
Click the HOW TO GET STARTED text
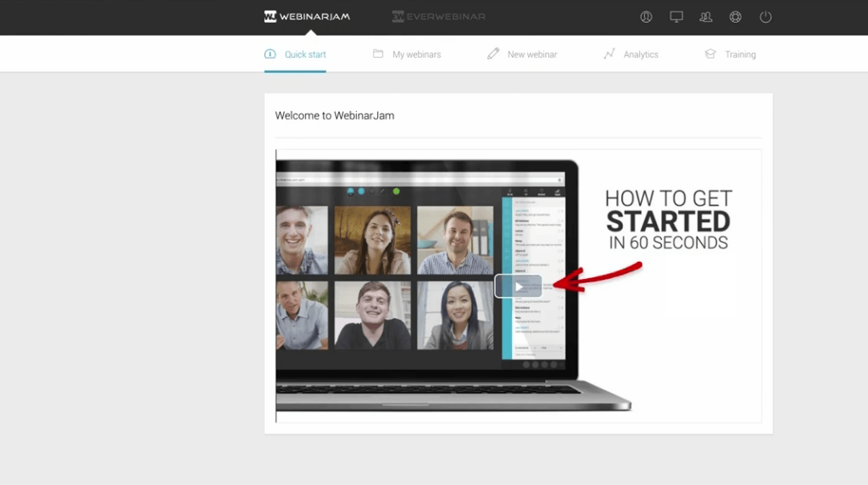pos(668,220)
